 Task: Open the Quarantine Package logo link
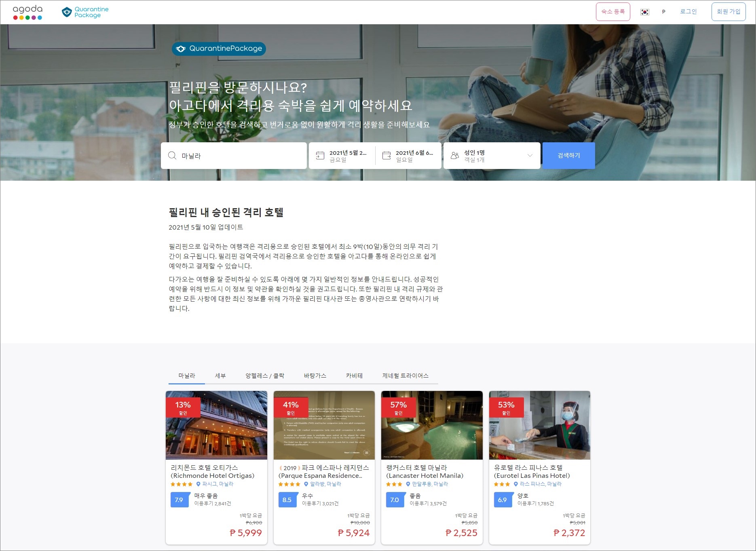[x=85, y=12]
